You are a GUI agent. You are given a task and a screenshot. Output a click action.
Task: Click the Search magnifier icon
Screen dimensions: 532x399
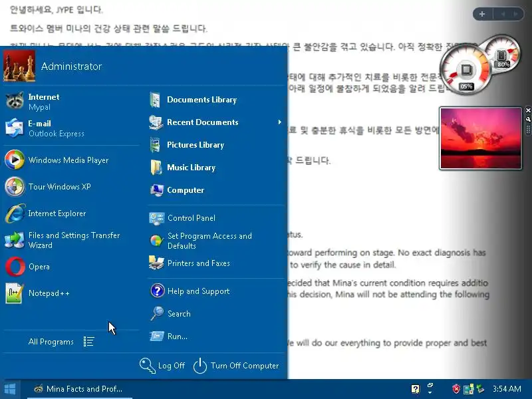coord(157,313)
